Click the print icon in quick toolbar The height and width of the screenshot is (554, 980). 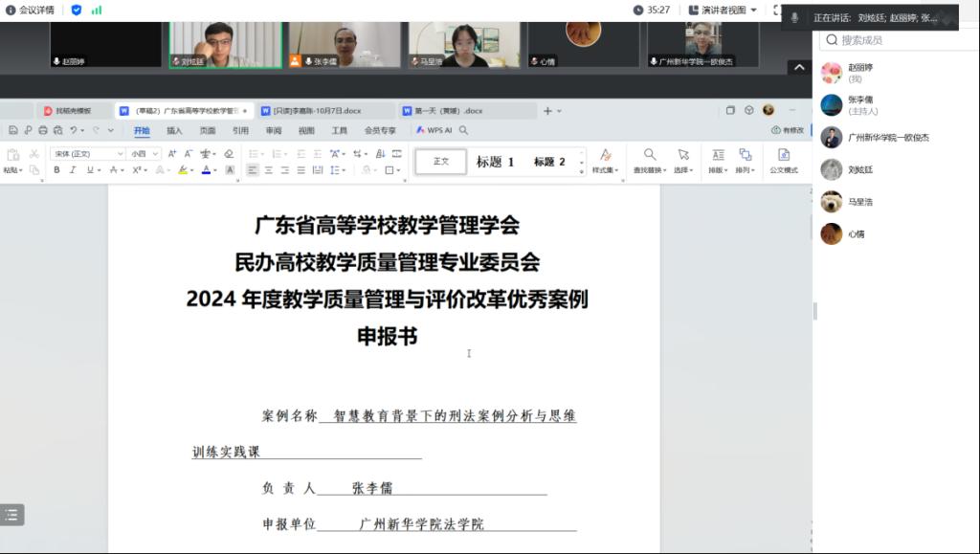(43, 130)
